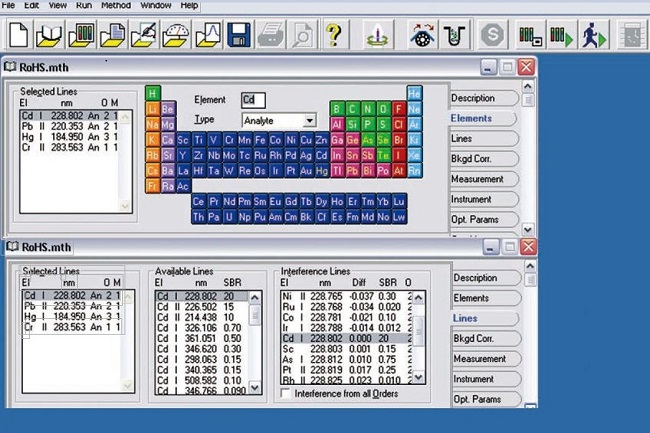Pick hydrogen H in the periodic table
The height and width of the screenshot is (433, 650).
click(153, 92)
